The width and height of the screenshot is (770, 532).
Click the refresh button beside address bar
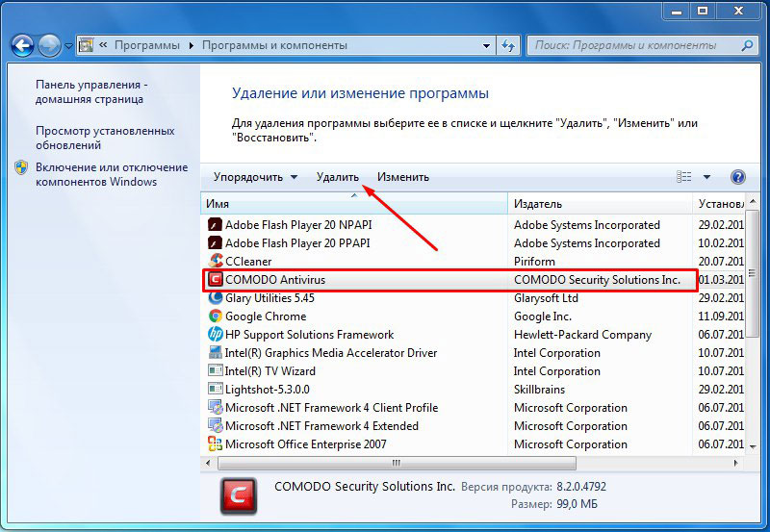[x=509, y=45]
